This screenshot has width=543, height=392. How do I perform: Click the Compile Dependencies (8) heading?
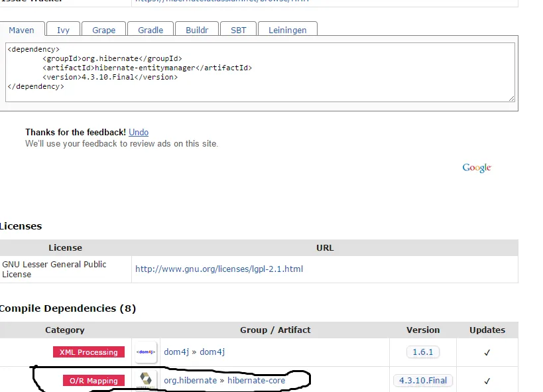(x=68, y=308)
